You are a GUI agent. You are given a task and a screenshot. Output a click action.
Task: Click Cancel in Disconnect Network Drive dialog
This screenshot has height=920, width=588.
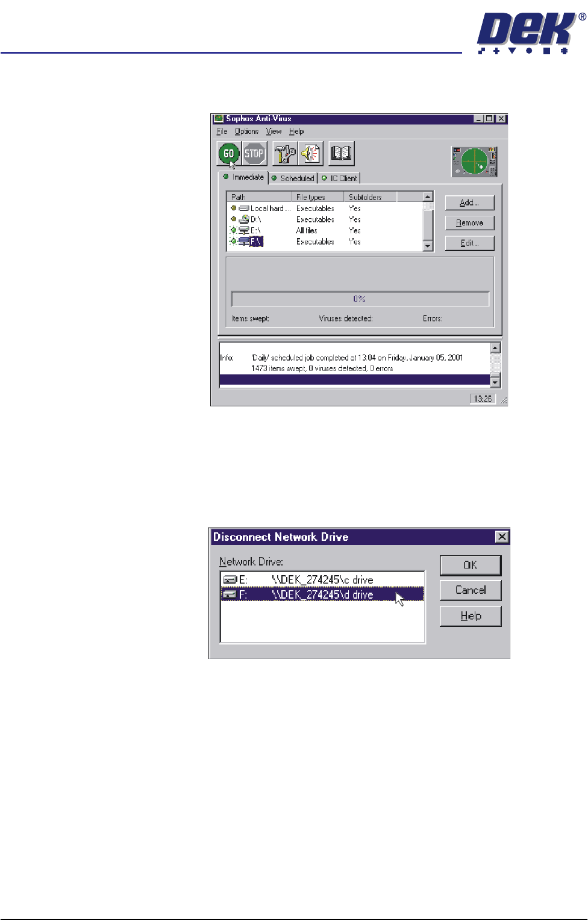pos(471,590)
